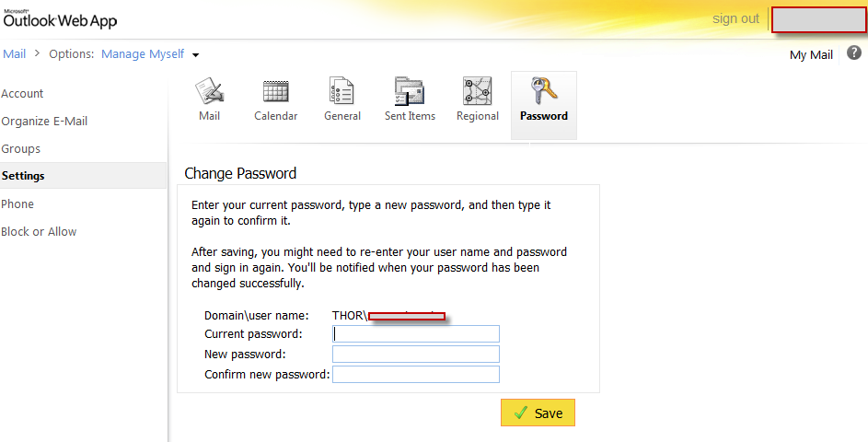Click the help question mark icon
868x442 pixels.
854,53
